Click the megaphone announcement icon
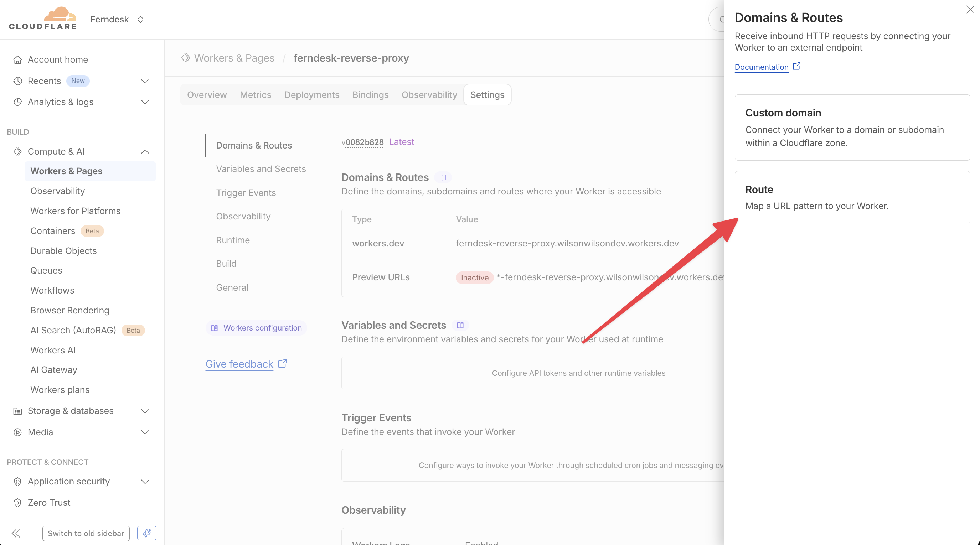Viewport: 980px width, 545px height. coord(146,533)
